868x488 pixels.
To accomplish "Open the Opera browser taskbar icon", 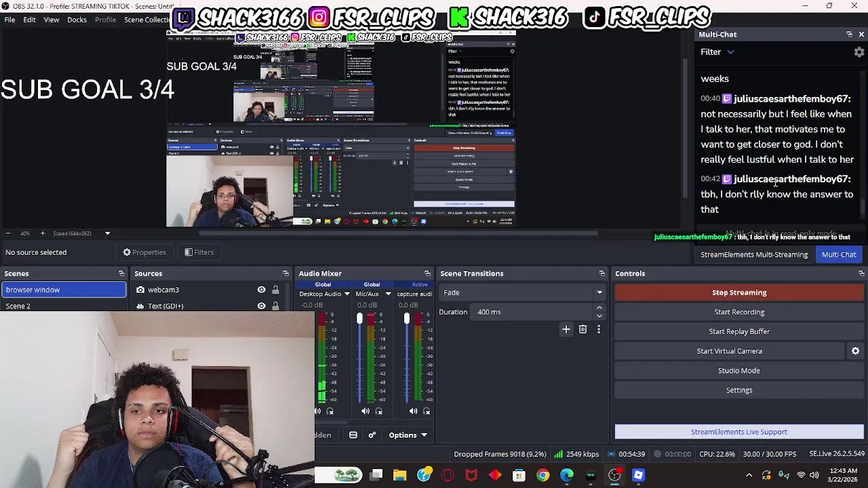I will [448, 475].
